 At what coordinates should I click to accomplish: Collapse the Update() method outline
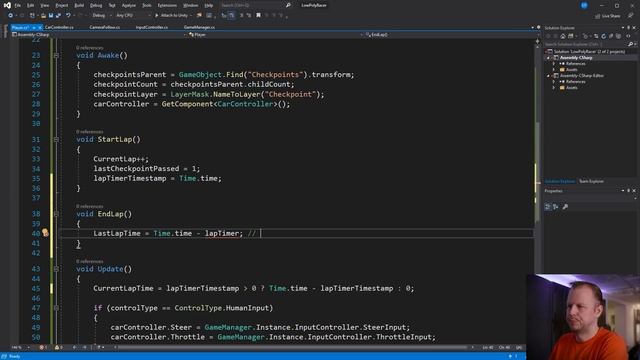(x=56, y=269)
